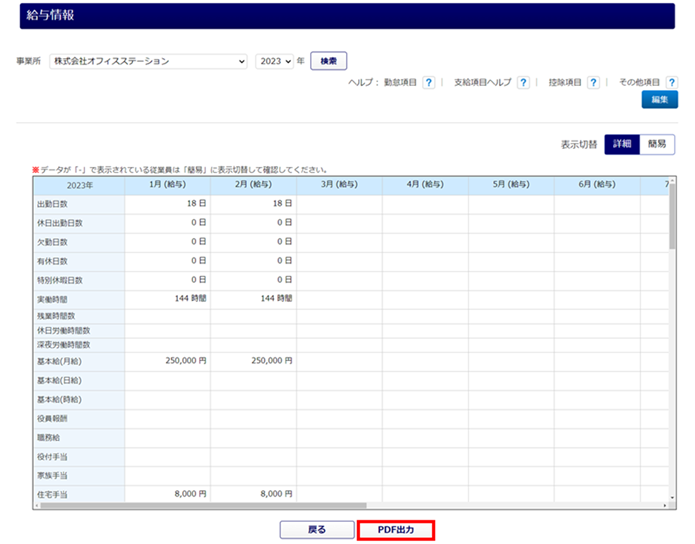The width and height of the screenshot is (695, 544).
Task: Click the table's horizontal scrollbar
Action: (x=300, y=506)
